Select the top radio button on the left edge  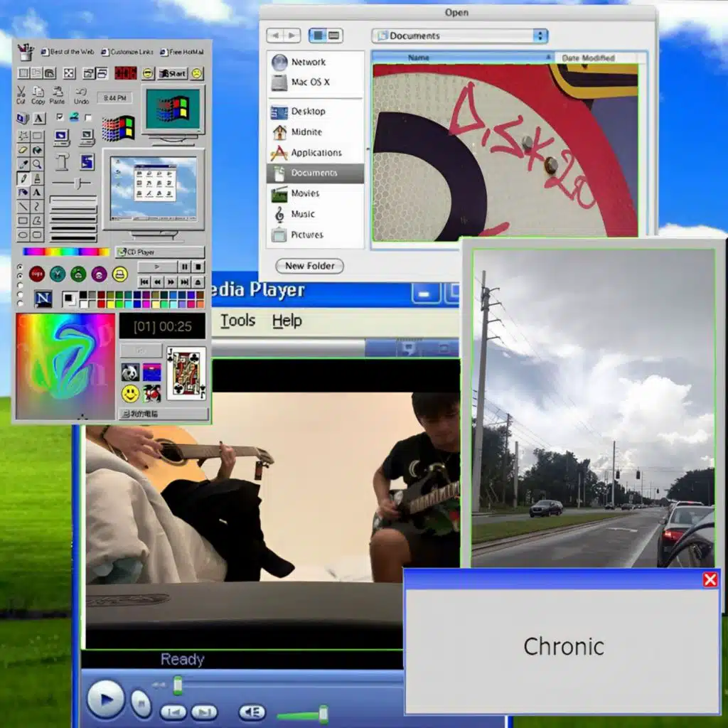click(x=20, y=266)
